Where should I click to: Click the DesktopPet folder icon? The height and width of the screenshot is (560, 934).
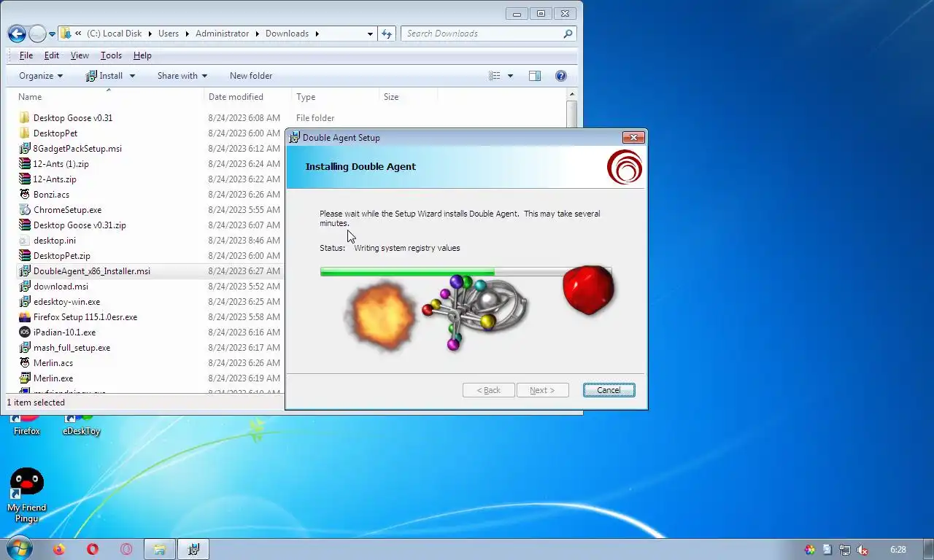point(24,133)
